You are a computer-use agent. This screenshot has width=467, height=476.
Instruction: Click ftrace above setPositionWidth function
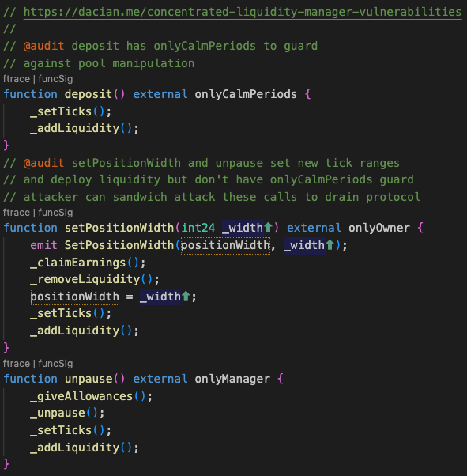click(x=17, y=213)
